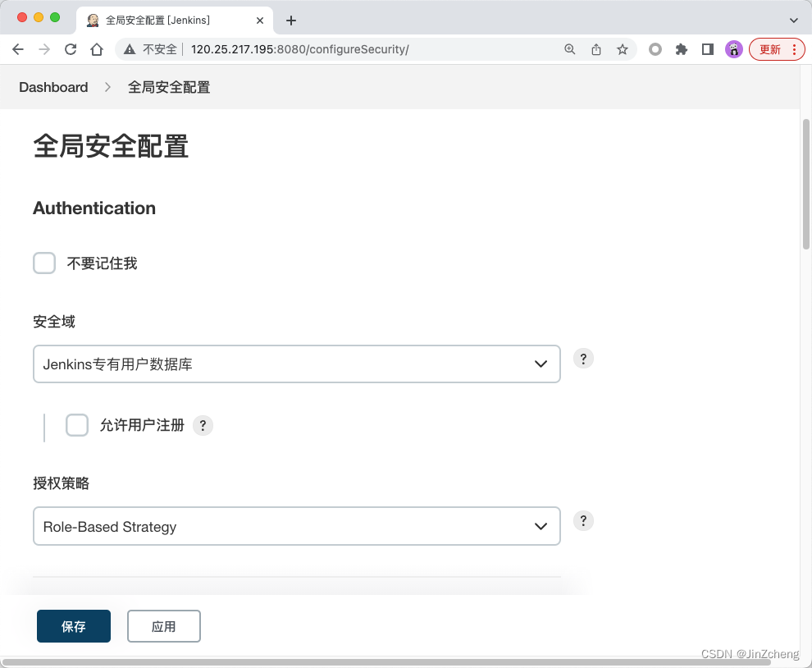Click the 全局安全配置 breadcrumb
The width and height of the screenshot is (812, 668).
pos(169,87)
